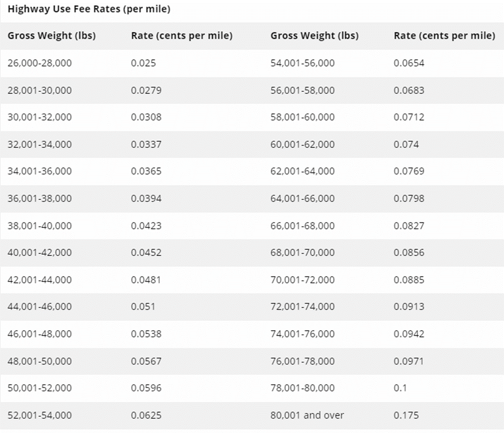This screenshot has height=433, width=504.
Task: Select the 26,000-28,000 weight cell
Action: click(x=39, y=63)
